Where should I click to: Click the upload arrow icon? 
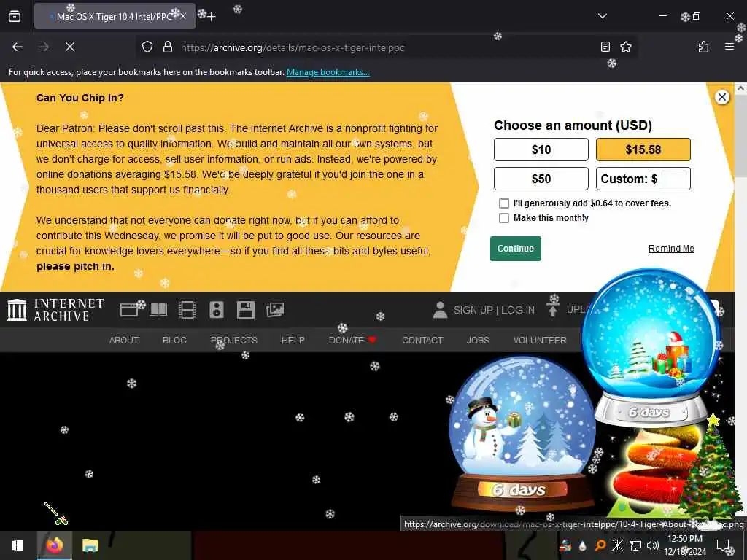coord(553,309)
